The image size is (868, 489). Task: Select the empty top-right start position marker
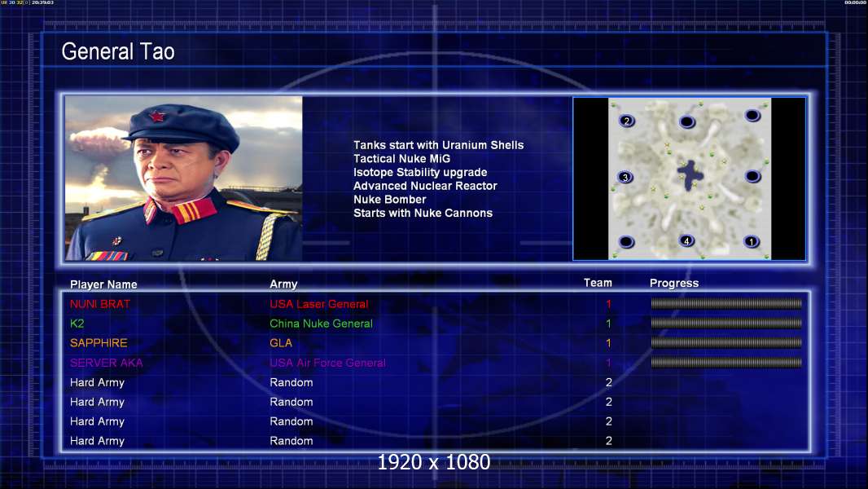click(752, 116)
